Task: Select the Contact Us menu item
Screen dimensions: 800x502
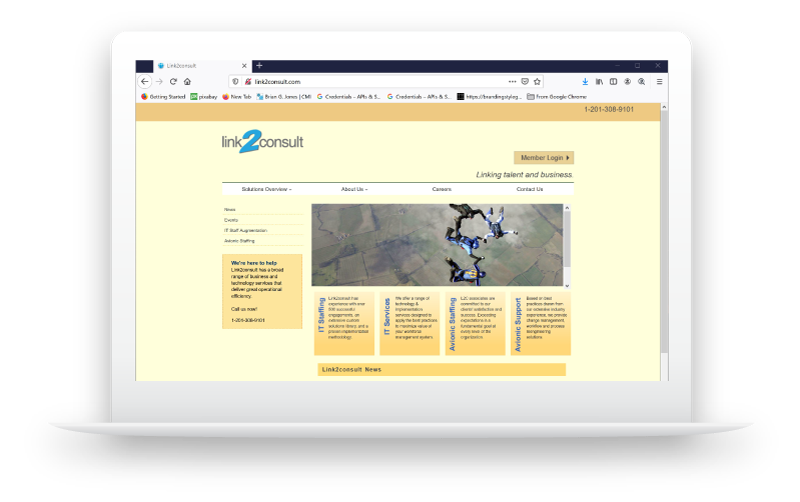Action: [529, 189]
